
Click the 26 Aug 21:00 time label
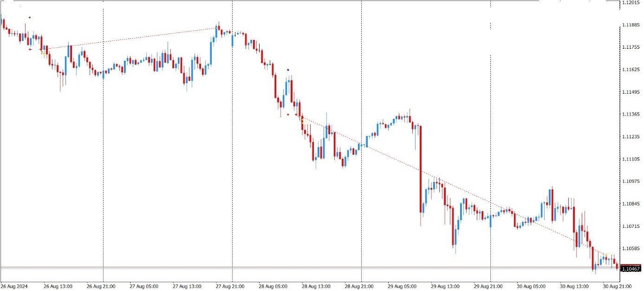pyautogui.click(x=101, y=286)
